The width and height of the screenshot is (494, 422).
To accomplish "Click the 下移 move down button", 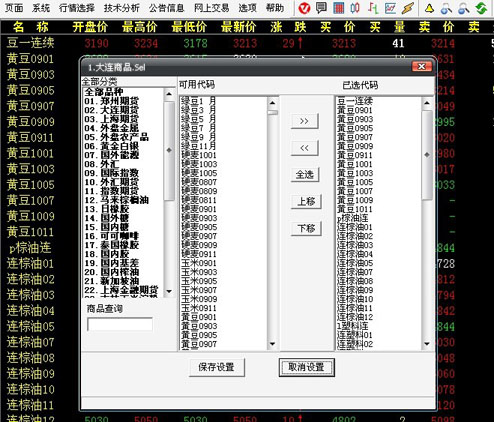I will tap(306, 228).
